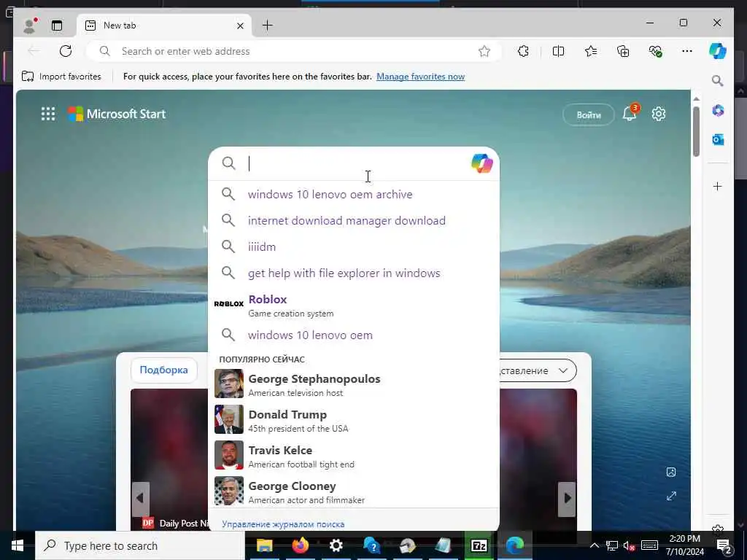The height and width of the screenshot is (560, 747).
Task: Open the taskbar clock showing 2:20 PM
Action: tap(684, 545)
